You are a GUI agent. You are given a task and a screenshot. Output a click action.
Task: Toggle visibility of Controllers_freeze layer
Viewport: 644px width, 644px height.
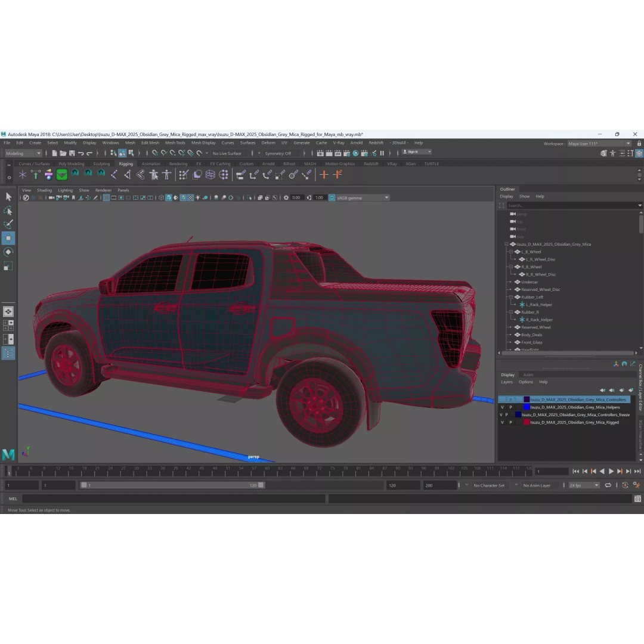[x=501, y=415]
